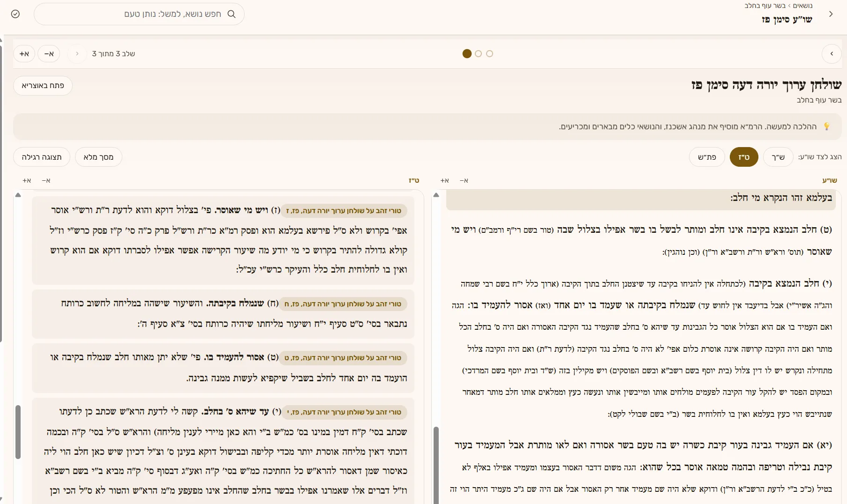Show ט"ז commentary beside שו"ע
The width and height of the screenshot is (847, 504).
click(x=744, y=157)
